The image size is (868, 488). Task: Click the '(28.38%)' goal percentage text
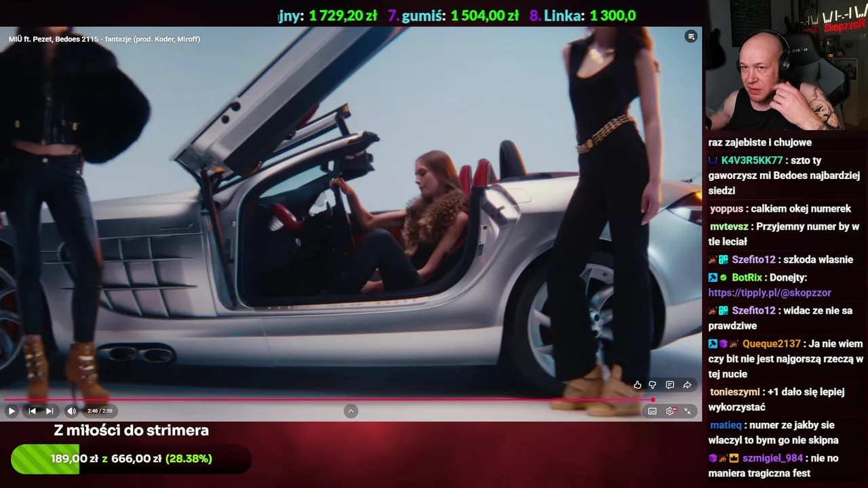tap(189, 459)
